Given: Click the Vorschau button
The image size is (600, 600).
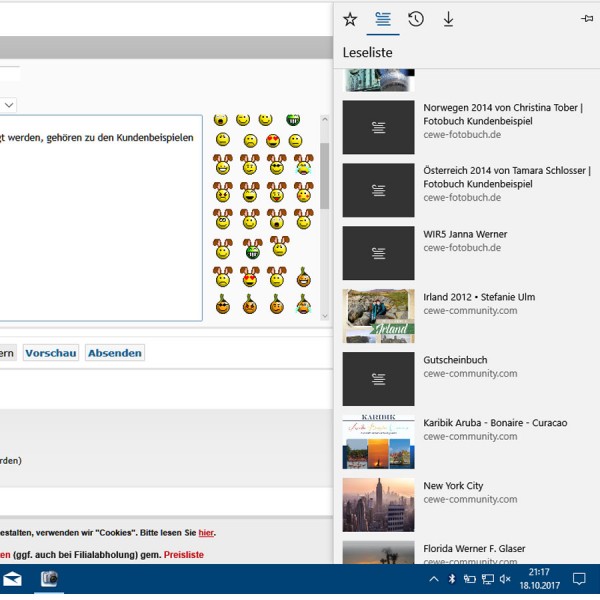Looking at the screenshot, I should (51, 353).
